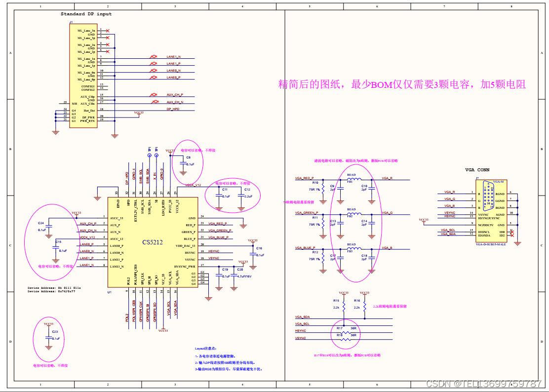Select the LANE1_N net label at connector J1
The height and width of the screenshot is (392, 549).
173,56
